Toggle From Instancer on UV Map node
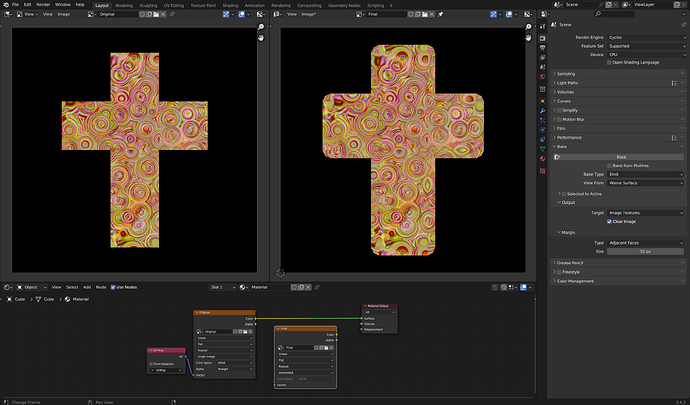Screen dimensions: 690x405 pyautogui.click(x=151, y=364)
